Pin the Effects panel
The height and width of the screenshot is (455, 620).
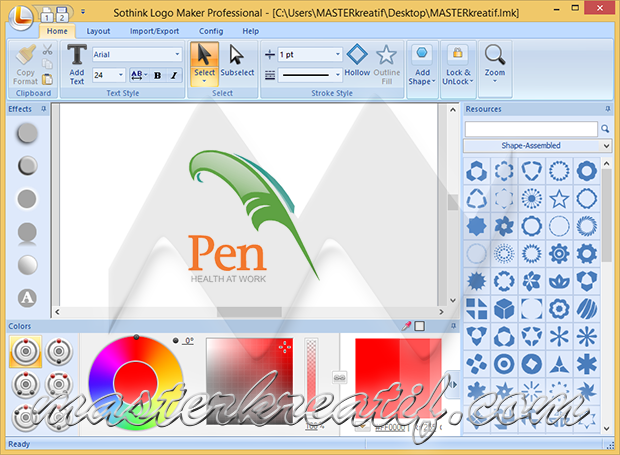[x=43, y=109]
